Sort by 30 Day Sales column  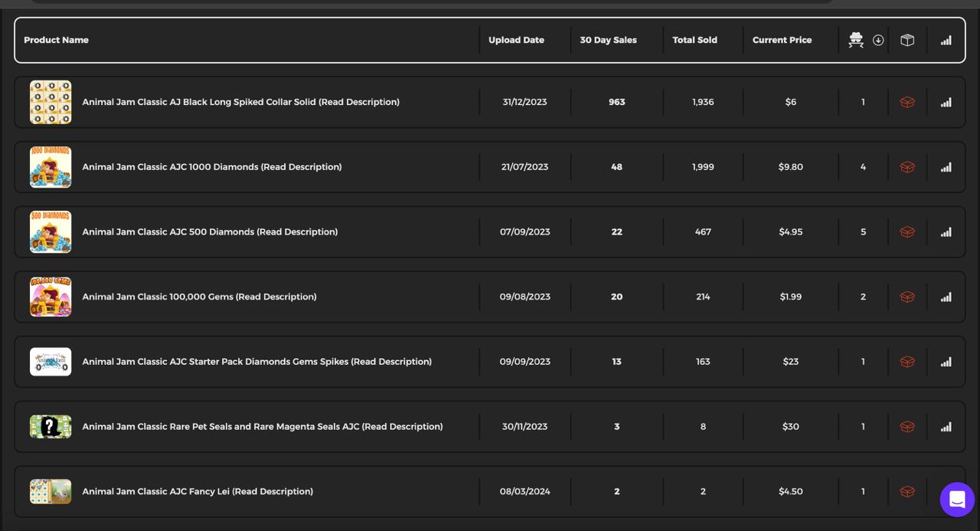point(609,40)
